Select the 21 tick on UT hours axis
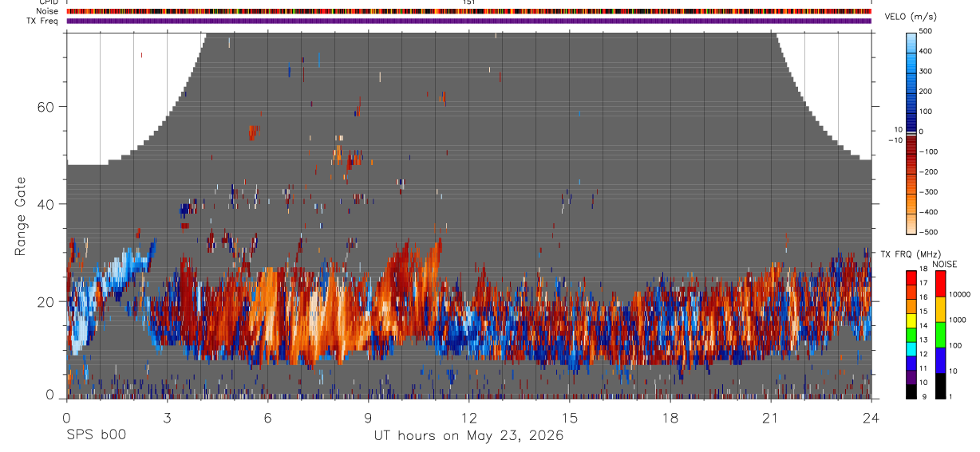The height and width of the screenshot is (452, 980). click(x=770, y=418)
